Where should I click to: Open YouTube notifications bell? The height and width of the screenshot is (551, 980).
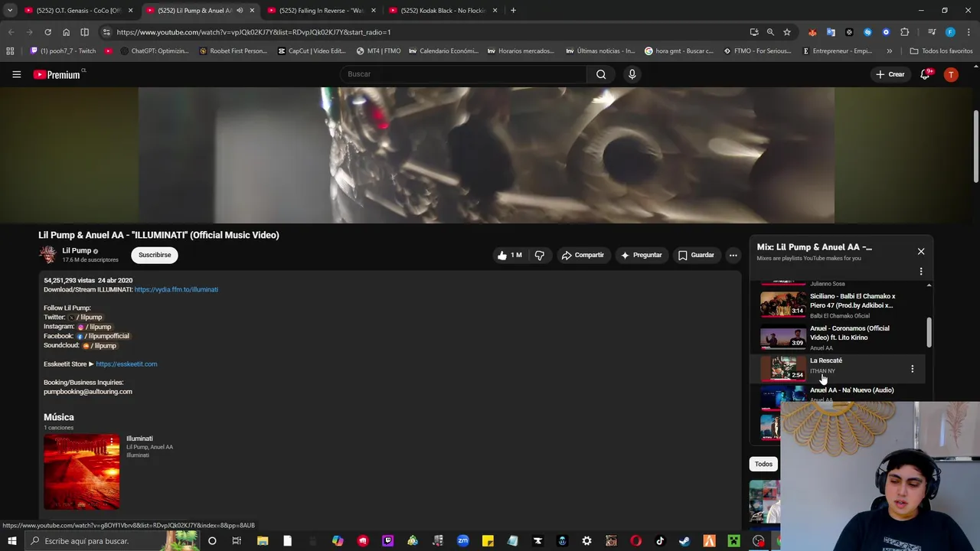(925, 74)
